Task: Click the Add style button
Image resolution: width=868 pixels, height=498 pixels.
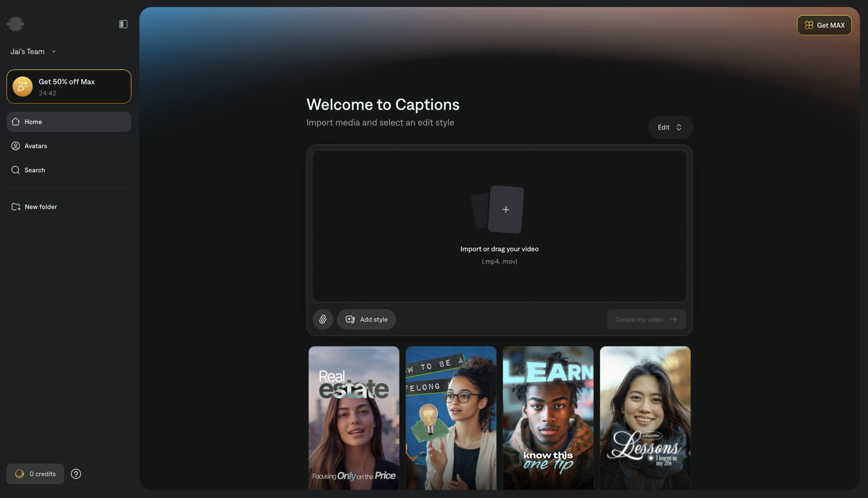Action: tap(366, 319)
